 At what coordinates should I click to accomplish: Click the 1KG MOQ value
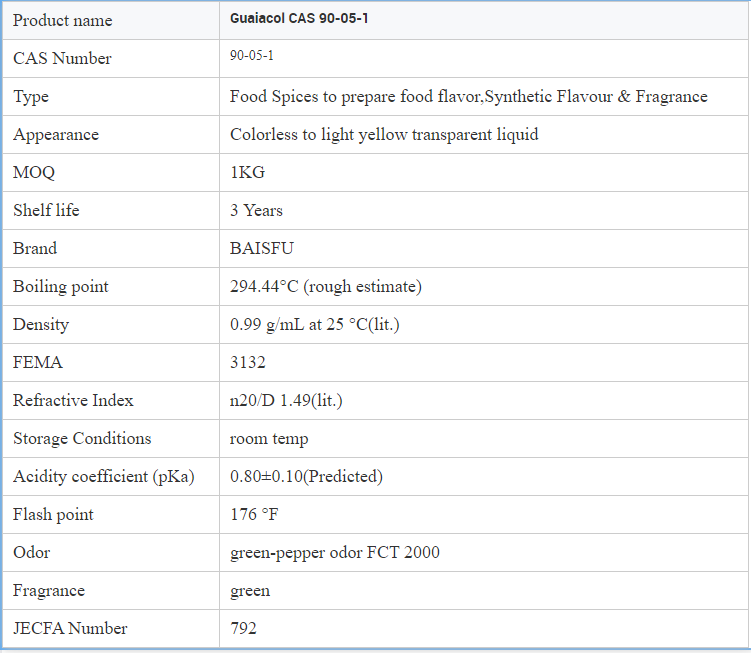point(247,173)
